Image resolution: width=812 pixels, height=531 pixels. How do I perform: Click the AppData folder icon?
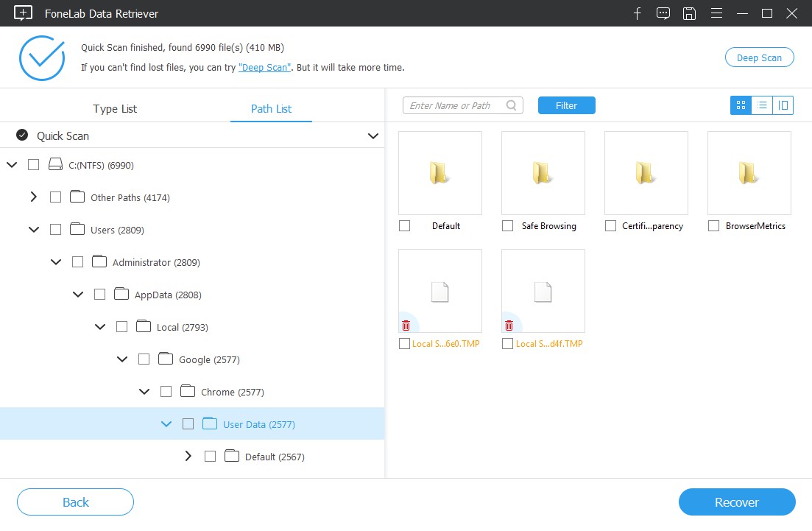tap(121, 295)
